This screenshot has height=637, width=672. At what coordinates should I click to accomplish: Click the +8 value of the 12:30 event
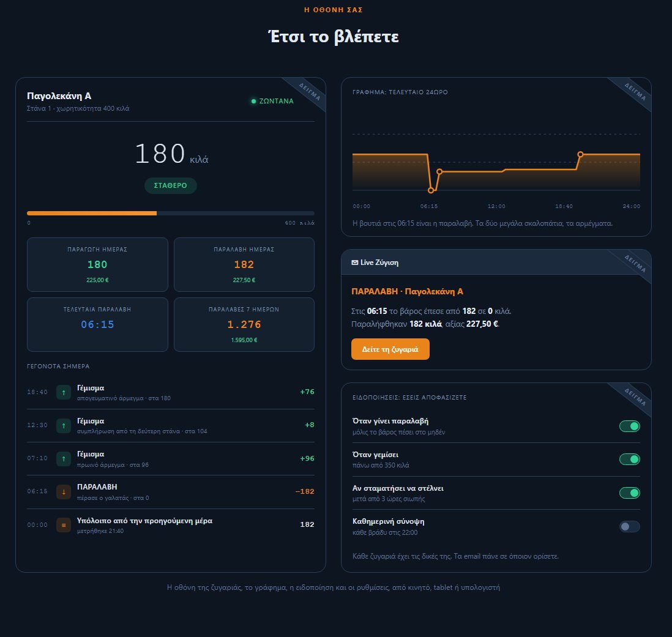tap(310, 425)
